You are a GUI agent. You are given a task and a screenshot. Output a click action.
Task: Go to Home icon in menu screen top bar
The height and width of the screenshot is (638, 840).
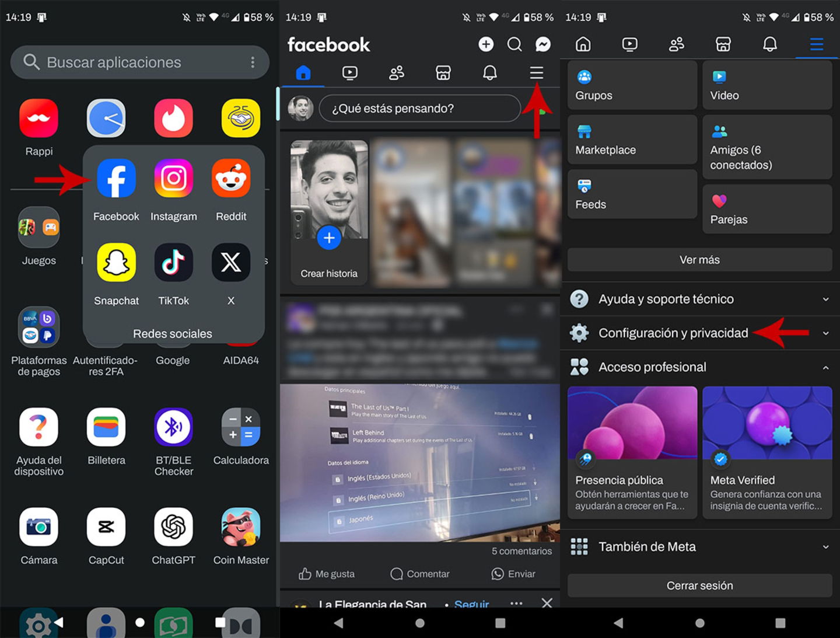pyautogui.click(x=583, y=44)
